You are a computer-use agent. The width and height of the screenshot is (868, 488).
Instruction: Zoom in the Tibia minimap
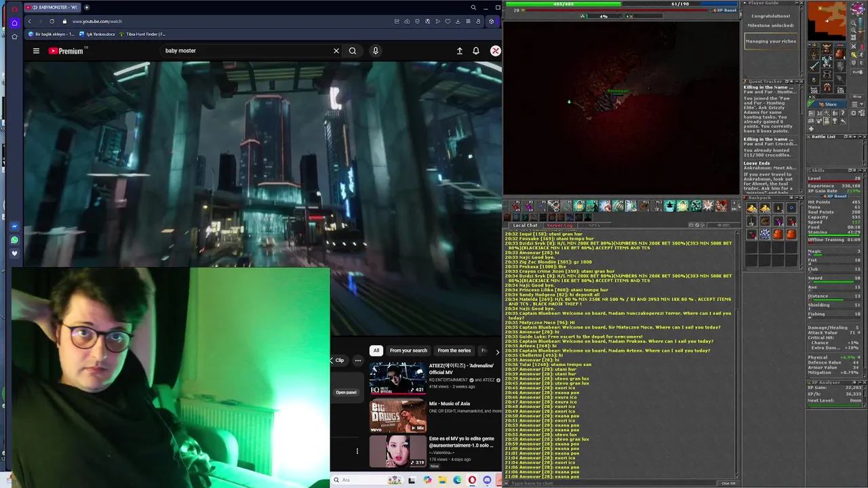pos(853,30)
